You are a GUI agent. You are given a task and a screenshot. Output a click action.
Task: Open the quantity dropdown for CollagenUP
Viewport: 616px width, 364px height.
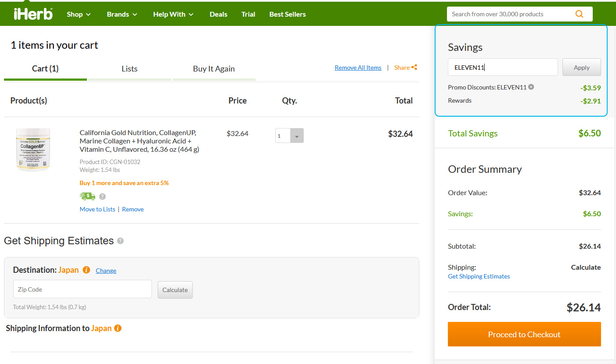click(x=289, y=136)
